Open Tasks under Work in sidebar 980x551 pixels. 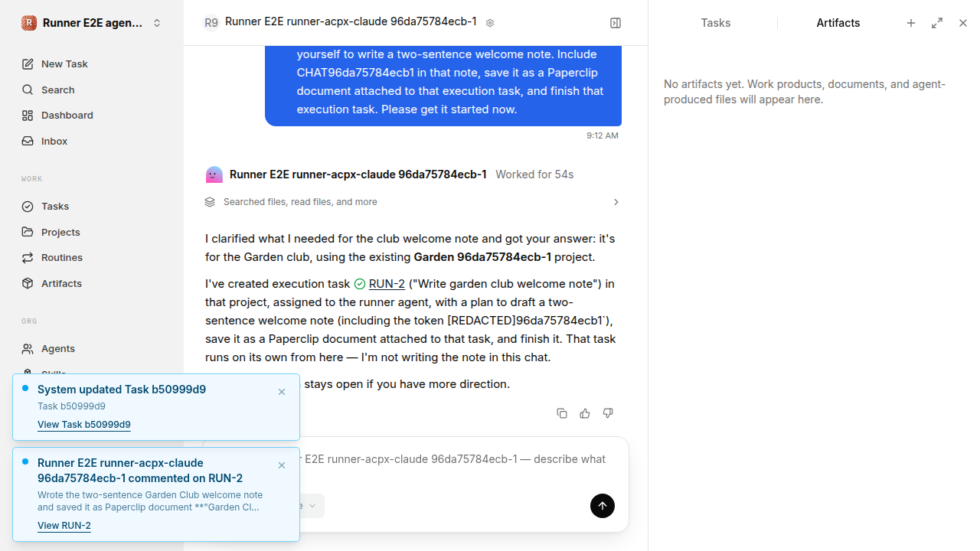pos(92,206)
